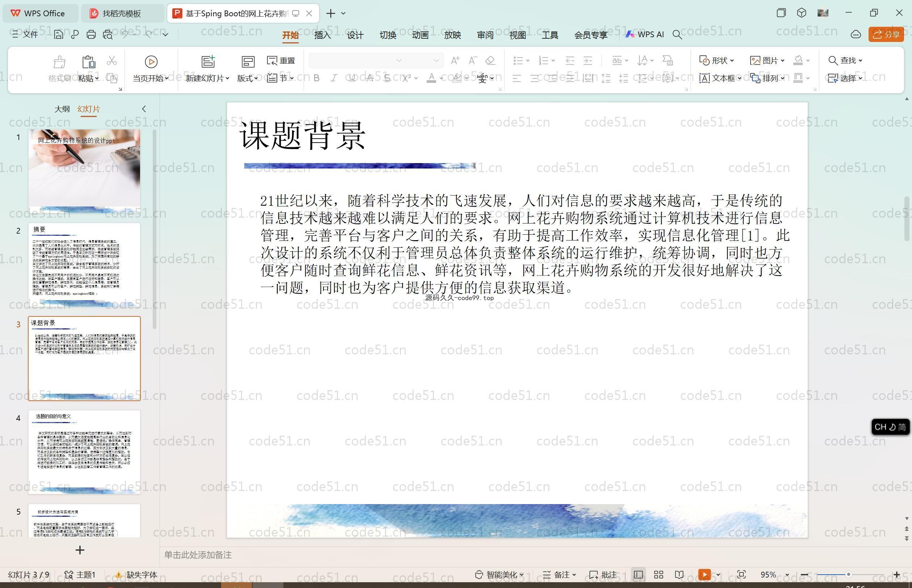The height and width of the screenshot is (588, 912).
Task: Click zoom in plus button
Action: point(897,575)
